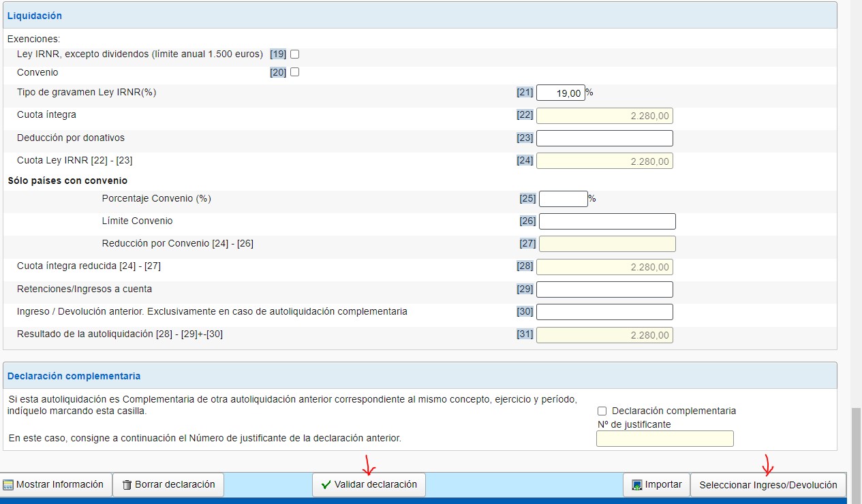Click the green checkmark Validar declaración
The width and height of the screenshot is (862, 504).
click(x=326, y=485)
